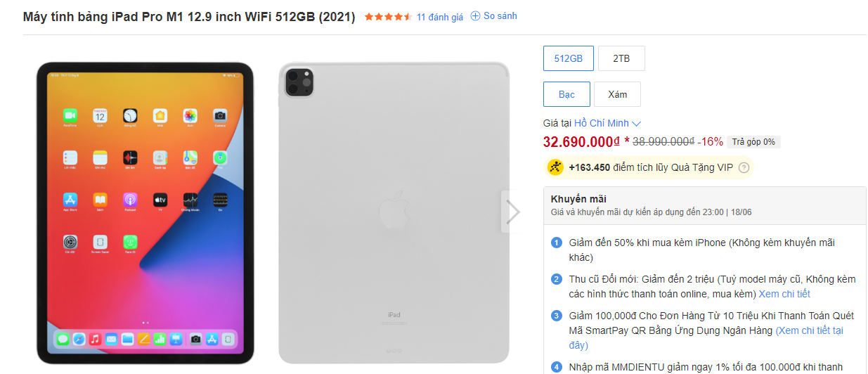Click the five-star rating icons
The image size is (868, 374).
pyautogui.click(x=388, y=17)
